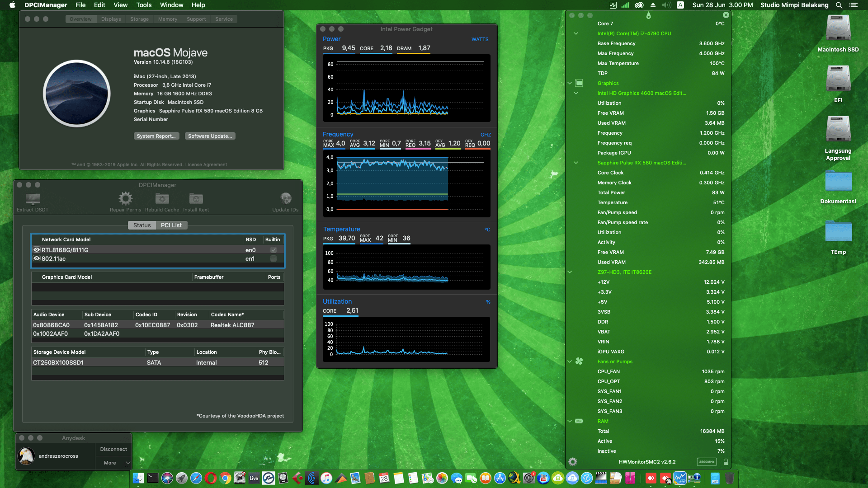This screenshot has width=868, height=488.
Task: Select the Status tab in DPCIManager
Action: (142, 225)
